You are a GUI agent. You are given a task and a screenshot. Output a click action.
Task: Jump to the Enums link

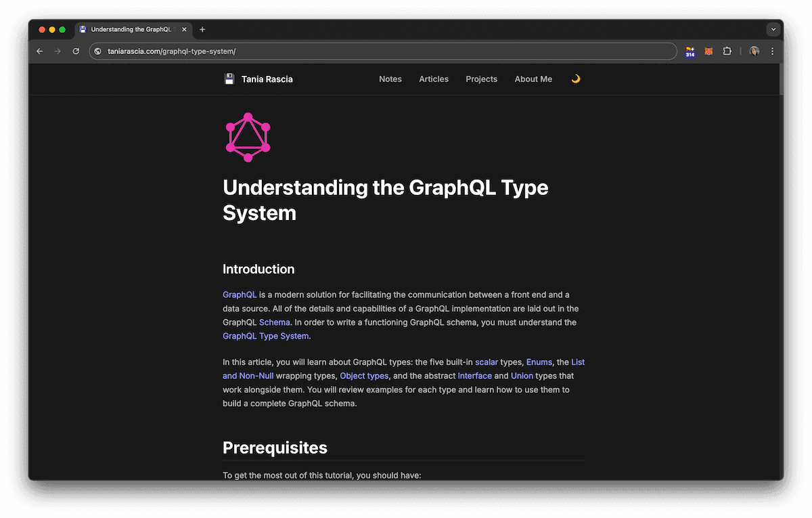point(539,362)
